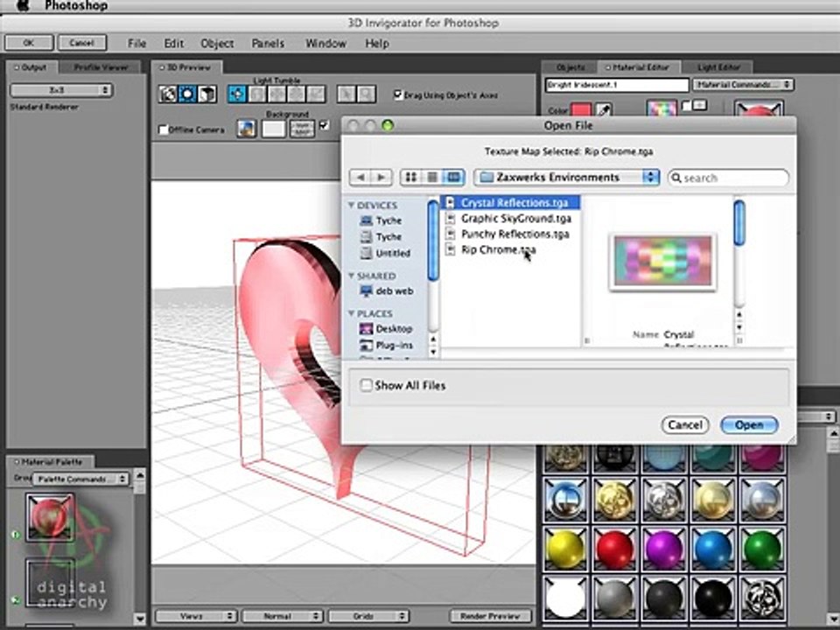Pick color with the eyedropper tool
This screenshot has height=630, width=840.
tap(605, 110)
